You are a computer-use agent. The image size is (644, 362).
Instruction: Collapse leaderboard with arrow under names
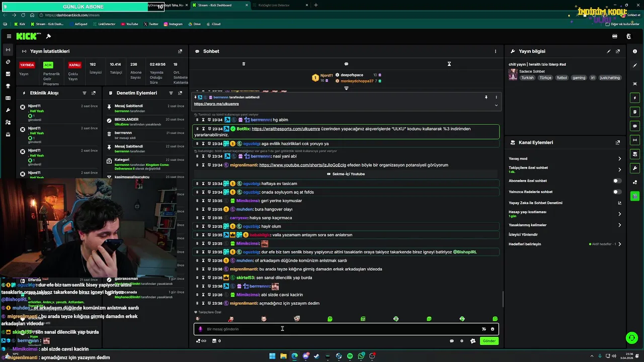(x=346, y=88)
